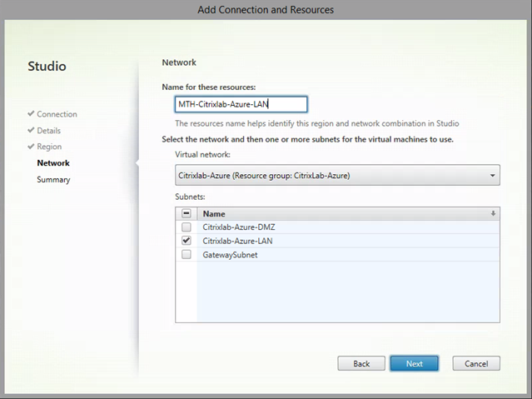532x399 pixels.
Task: Select the Summary wizard step
Action: (x=53, y=180)
